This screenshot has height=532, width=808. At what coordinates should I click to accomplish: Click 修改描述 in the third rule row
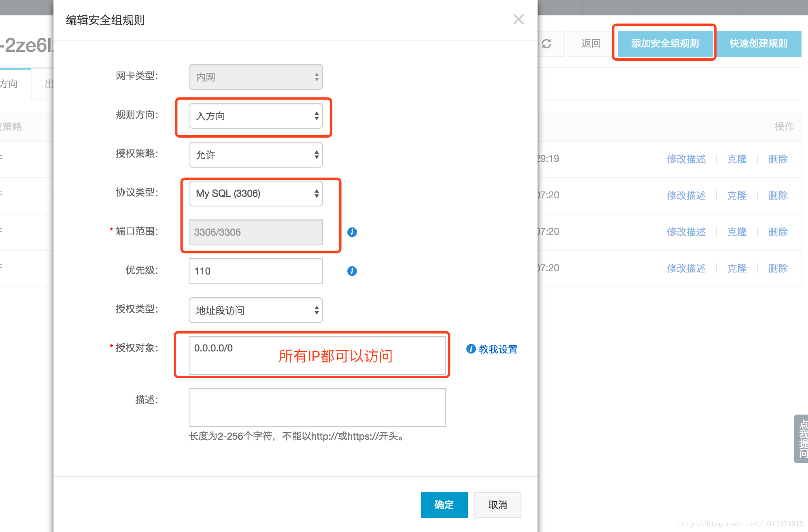(686, 232)
